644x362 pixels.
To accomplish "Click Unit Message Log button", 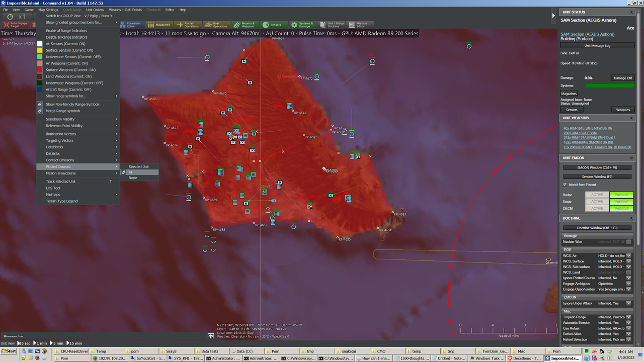I will (x=597, y=45).
